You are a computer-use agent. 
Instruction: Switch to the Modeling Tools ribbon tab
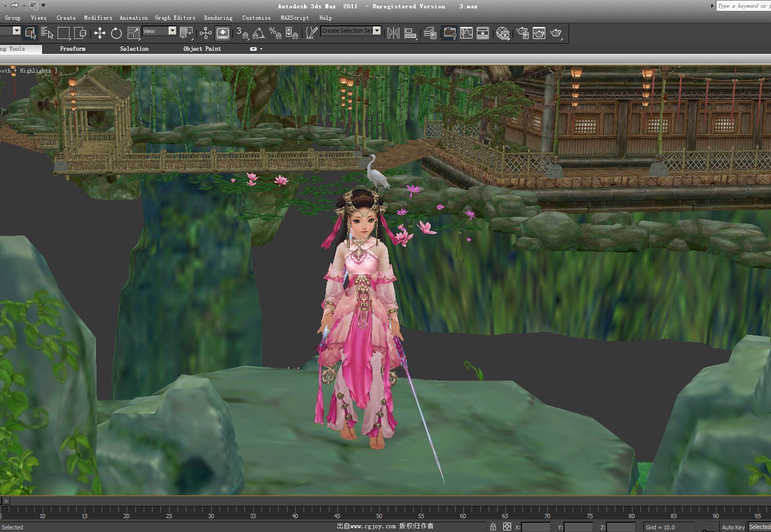click(20, 49)
